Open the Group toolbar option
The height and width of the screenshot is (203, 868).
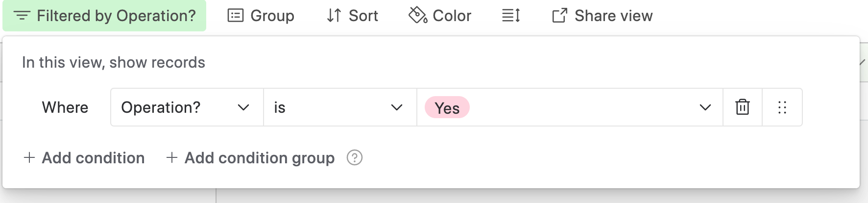261,16
